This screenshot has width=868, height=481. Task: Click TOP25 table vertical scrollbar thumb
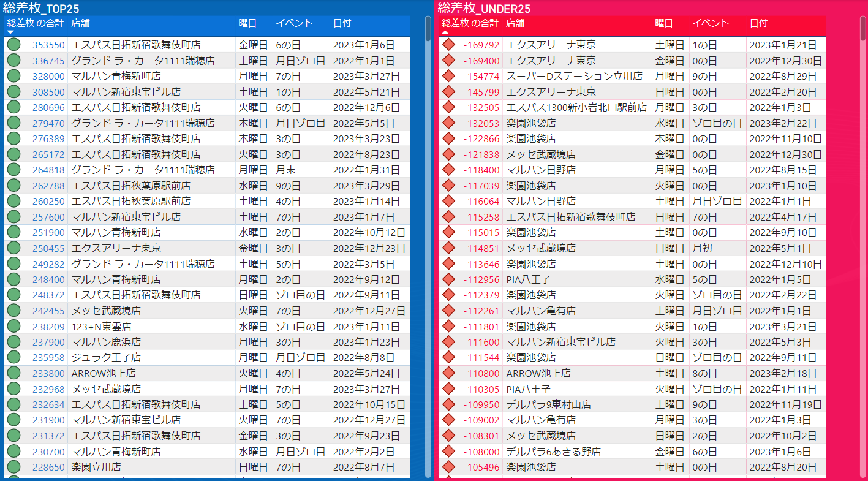428,245
